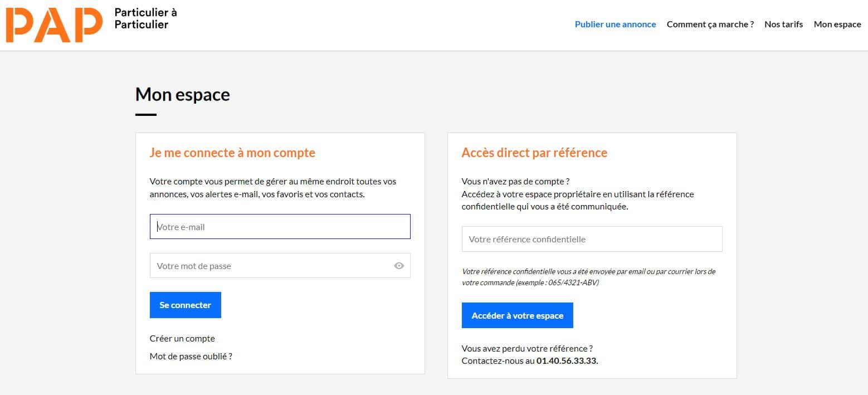Open the Créer un compte link

click(182, 338)
